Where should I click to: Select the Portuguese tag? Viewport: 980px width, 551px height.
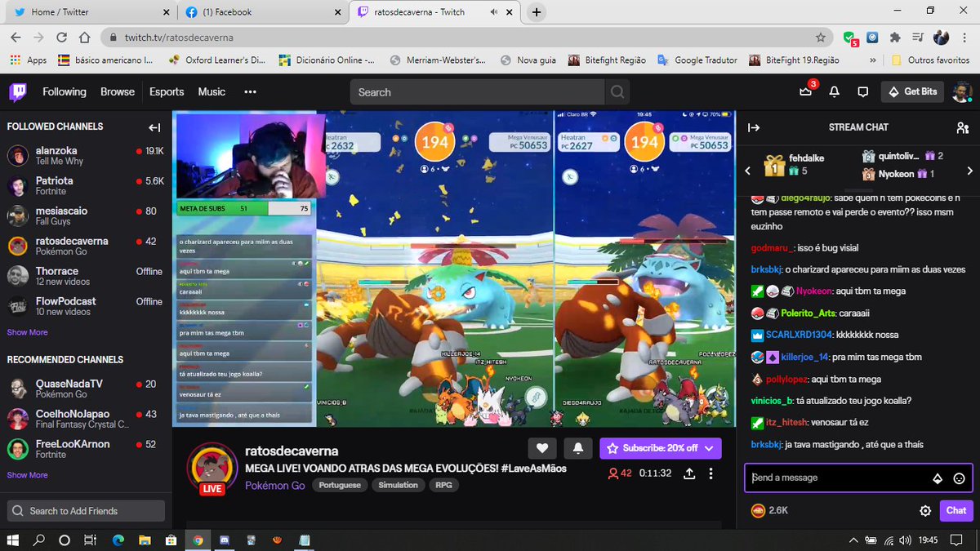[340, 486]
